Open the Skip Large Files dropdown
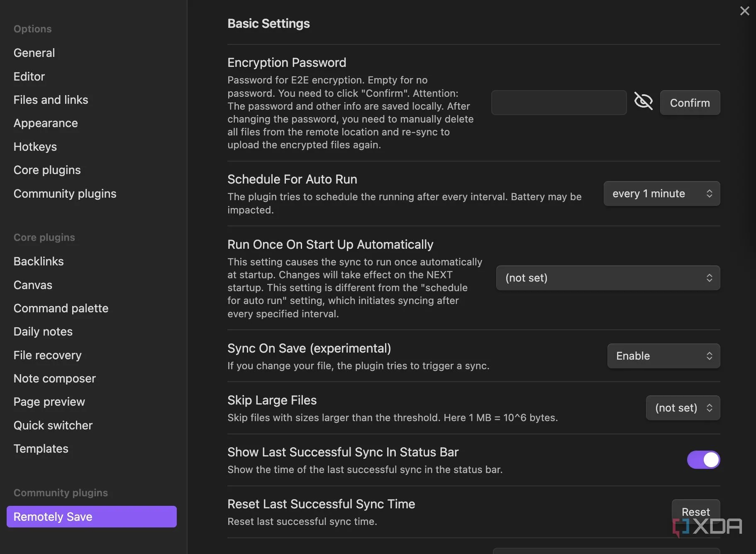 point(683,408)
